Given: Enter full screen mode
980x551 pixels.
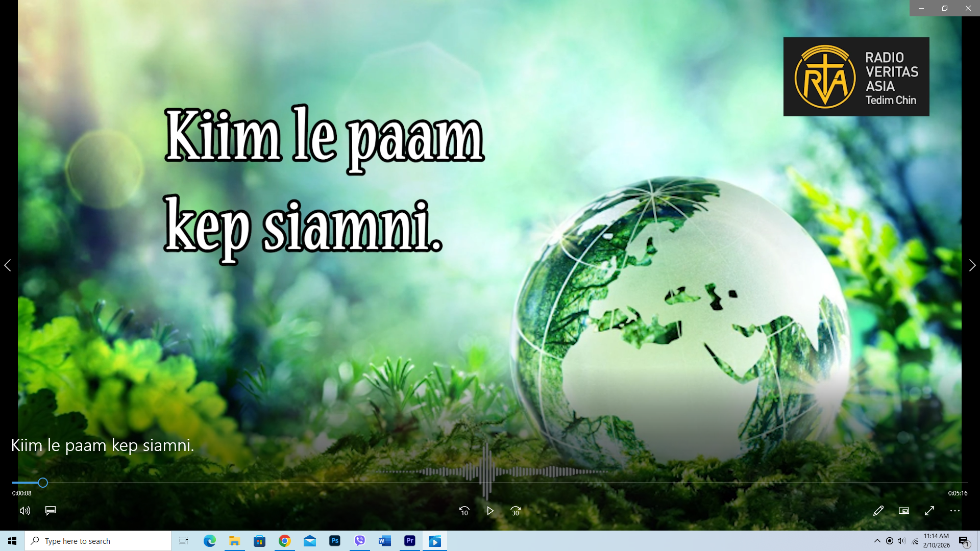Looking at the screenshot, I should coord(929,510).
